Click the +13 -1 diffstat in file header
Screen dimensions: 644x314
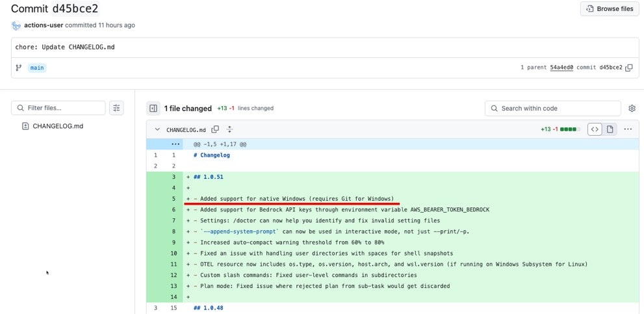[x=549, y=129]
